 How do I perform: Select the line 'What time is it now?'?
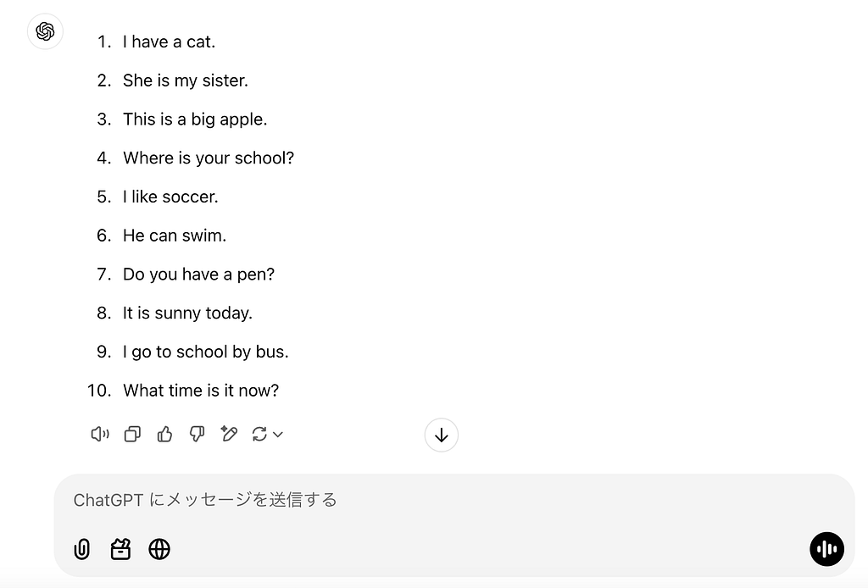[200, 391]
